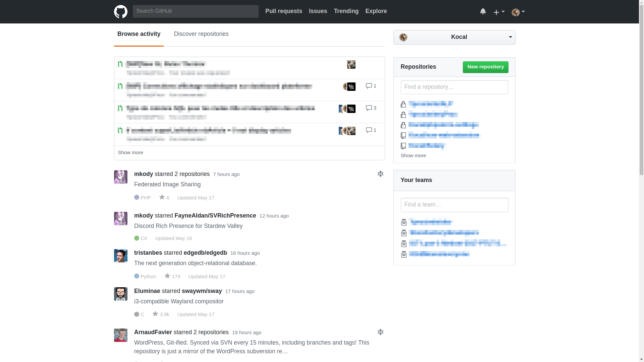644x362 pixels.
Task: Click the 179 stars count on edgedb
Action: 172,277
